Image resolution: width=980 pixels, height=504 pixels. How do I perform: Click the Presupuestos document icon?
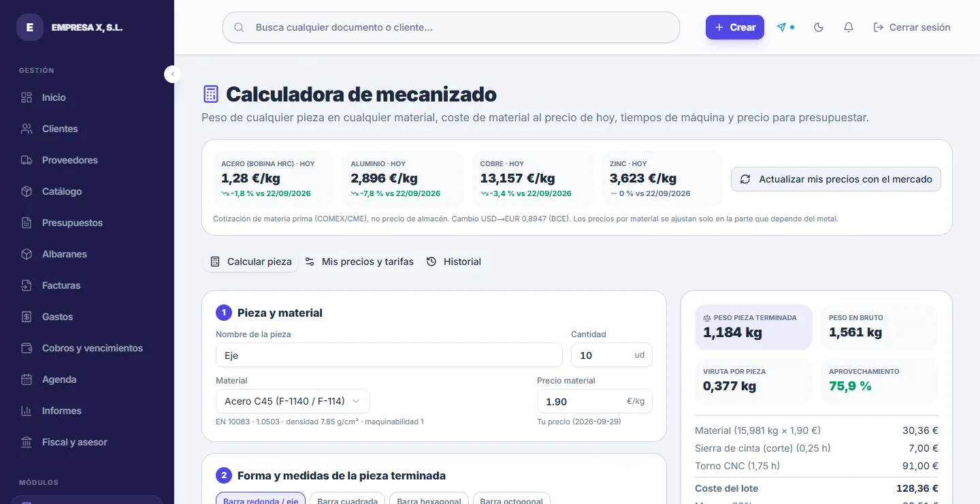(27, 223)
